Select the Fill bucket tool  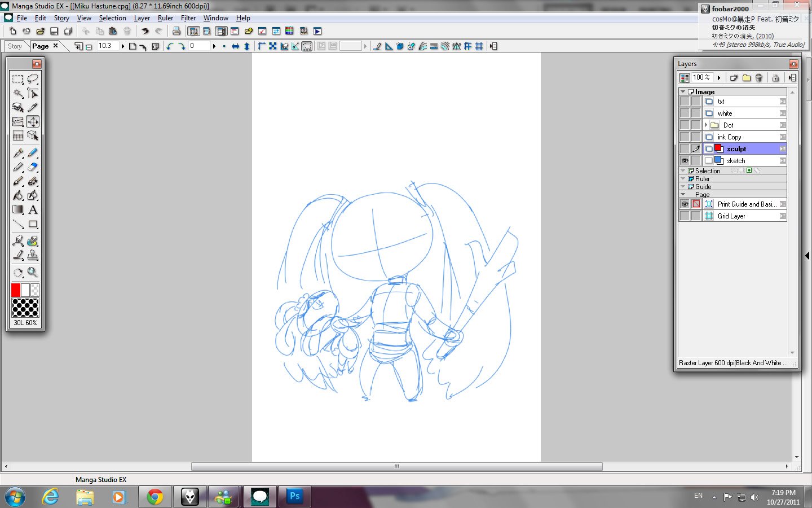[18, 195]
